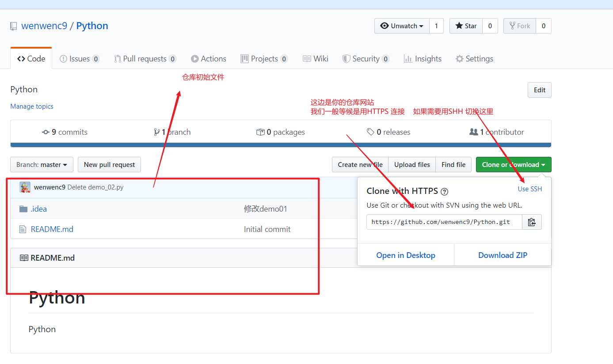Screen dimensions: 613x364
Task: Click the Manage topics link
Action: pyautogui.click(x=32, y=106)
